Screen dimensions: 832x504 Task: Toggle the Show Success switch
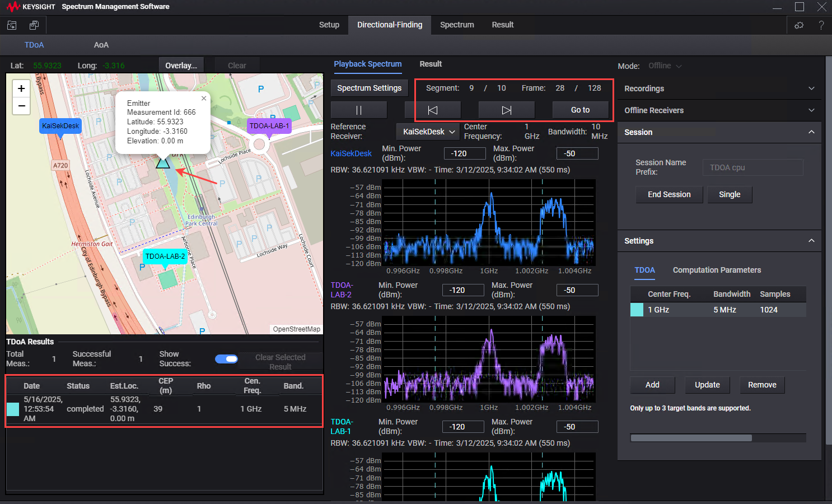pos(226,359)
